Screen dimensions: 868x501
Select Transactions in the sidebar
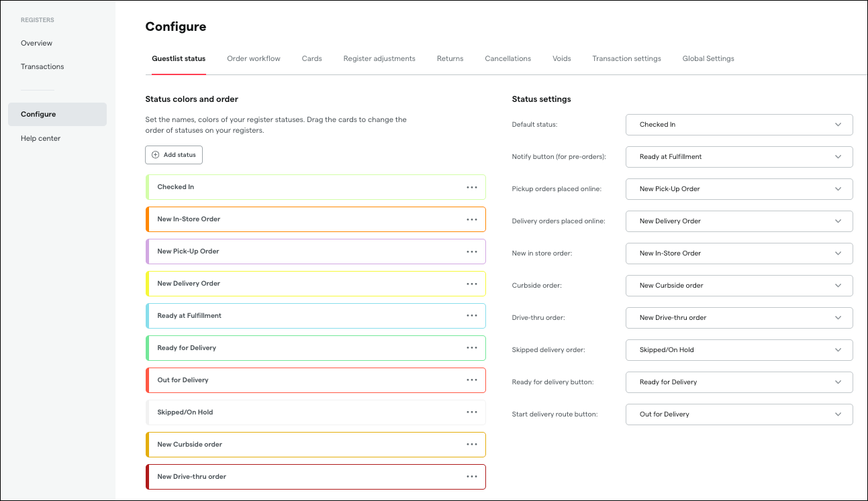tap(42, 66)
